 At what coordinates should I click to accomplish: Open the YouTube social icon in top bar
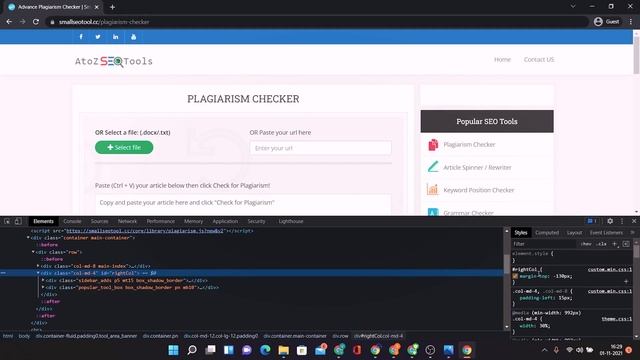point(133,37)
